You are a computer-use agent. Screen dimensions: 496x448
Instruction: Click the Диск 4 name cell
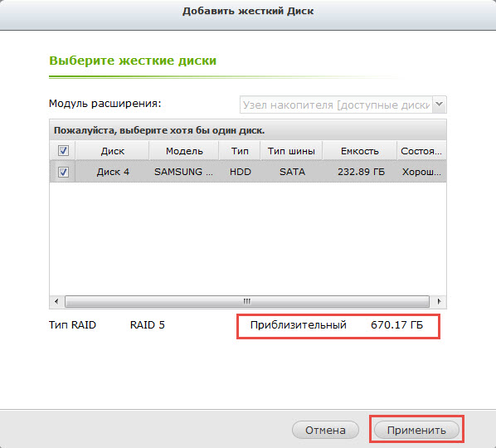pyautogui.click(x=113, y=172)
